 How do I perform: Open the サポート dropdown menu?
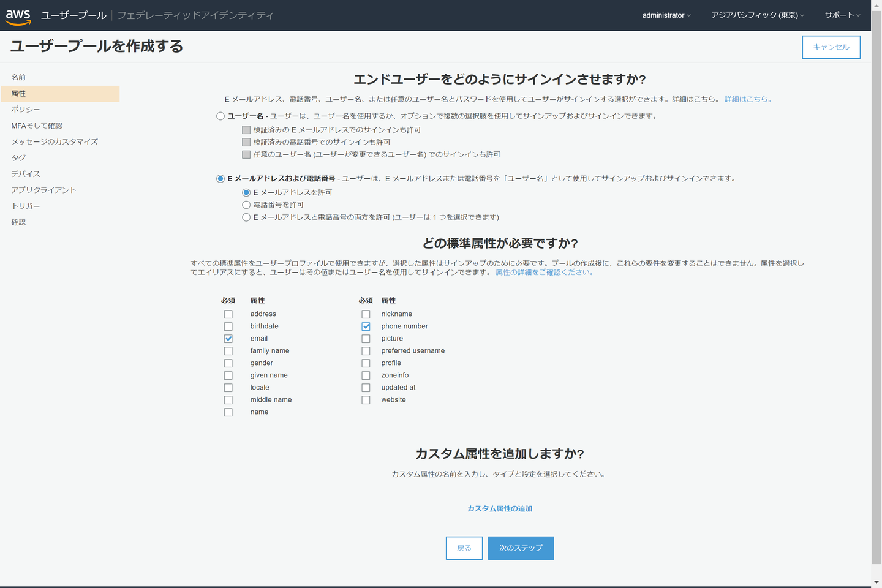[842, 15]
